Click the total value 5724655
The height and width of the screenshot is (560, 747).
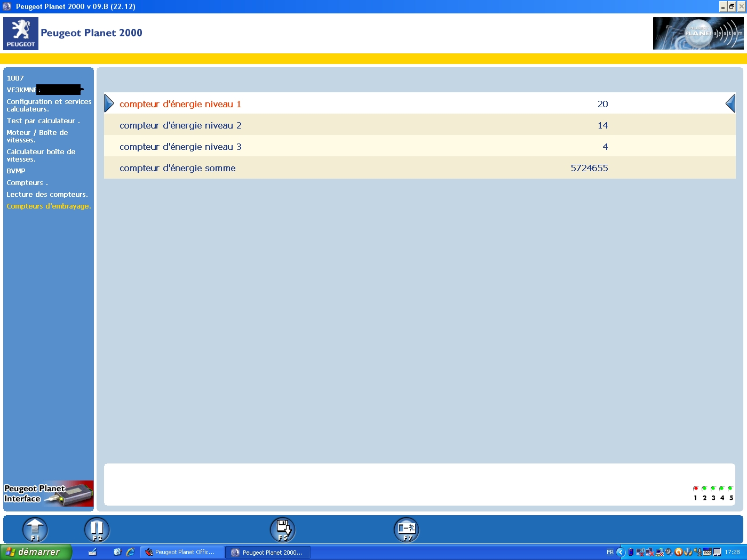click(589, 168)
